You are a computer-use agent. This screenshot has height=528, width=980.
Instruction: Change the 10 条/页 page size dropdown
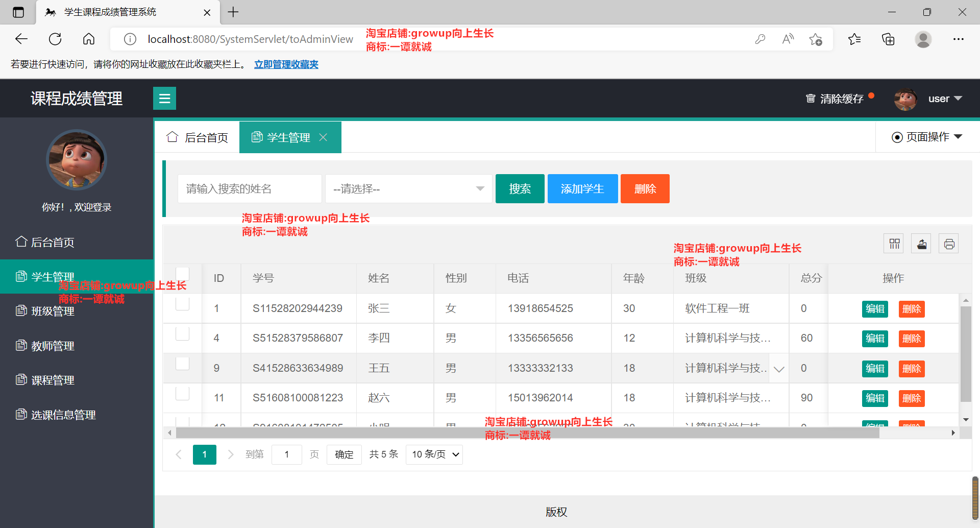point(434,454)
